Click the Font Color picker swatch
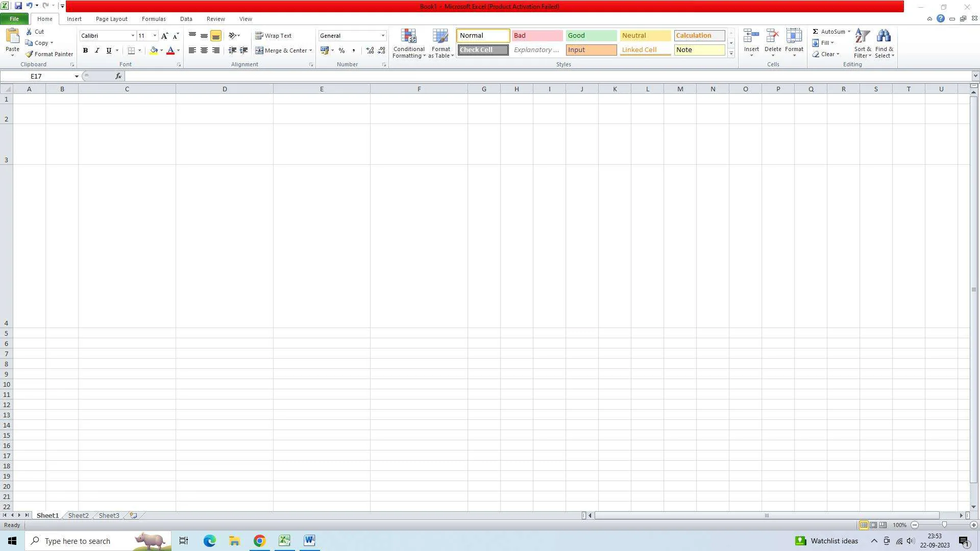Image resolution: width=980 pixels, height=551 pixels. (170, 51)
